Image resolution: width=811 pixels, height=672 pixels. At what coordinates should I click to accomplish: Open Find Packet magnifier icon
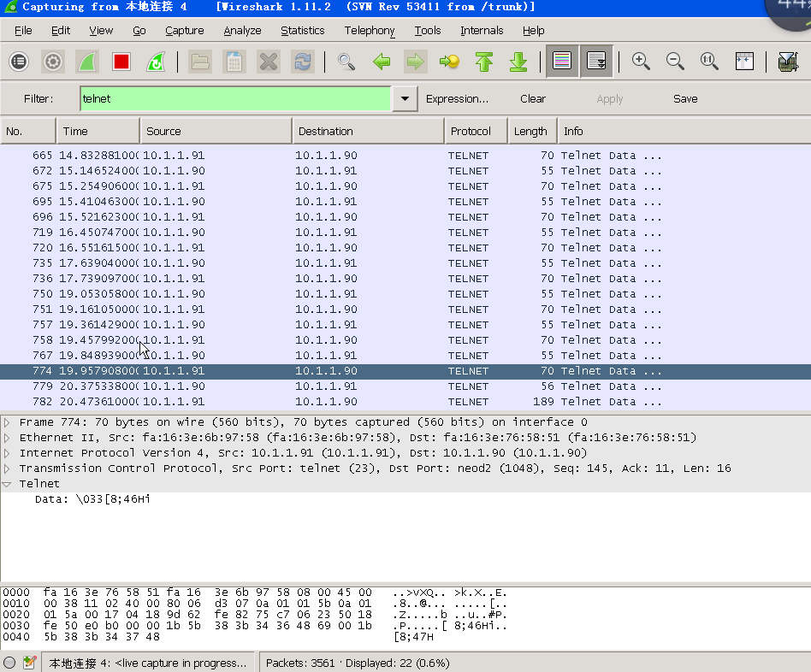[346, 62]
